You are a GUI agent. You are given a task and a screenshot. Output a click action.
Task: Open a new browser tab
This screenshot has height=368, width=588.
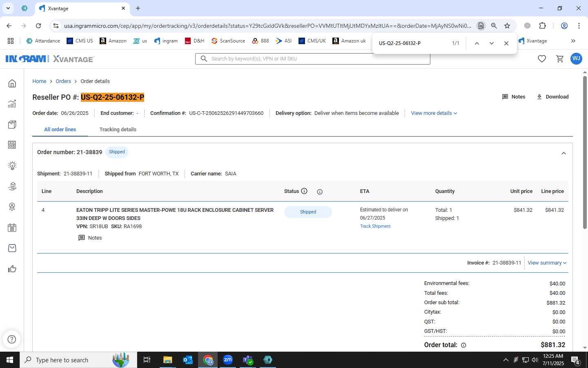pos(138,8)
